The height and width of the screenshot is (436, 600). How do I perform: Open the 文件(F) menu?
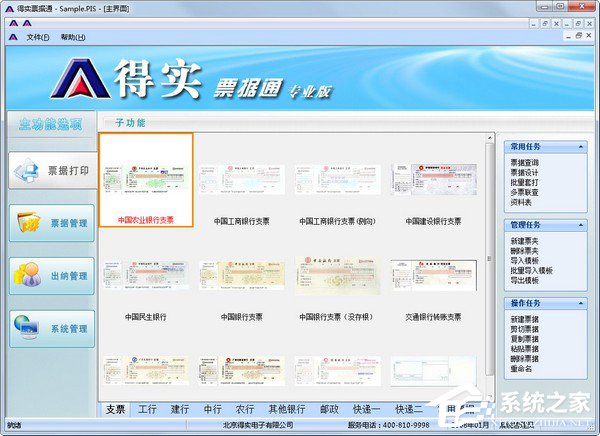[38, 37]
